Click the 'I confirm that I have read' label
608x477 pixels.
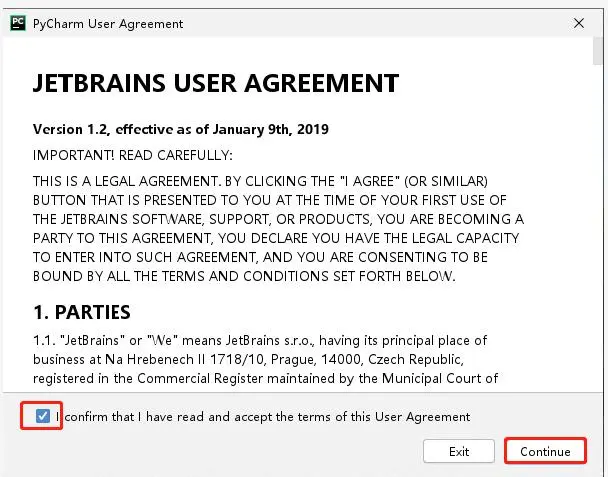tap(263, 417)
